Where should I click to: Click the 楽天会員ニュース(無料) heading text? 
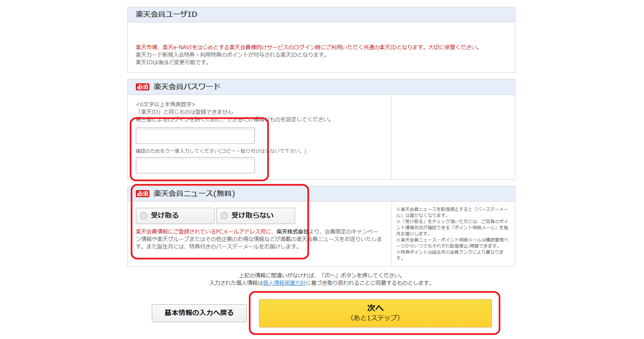194,193
